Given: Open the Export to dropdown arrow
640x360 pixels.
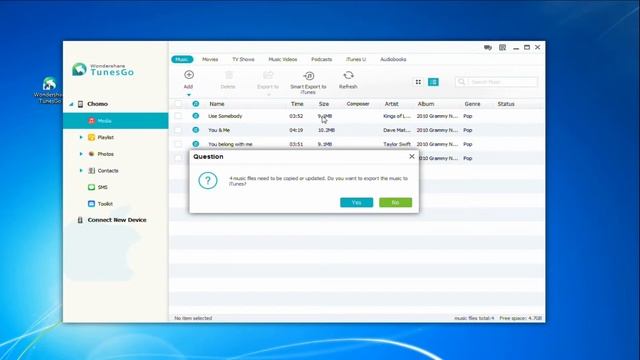Looking at the screenshot, I should click(x=268, y=95).
